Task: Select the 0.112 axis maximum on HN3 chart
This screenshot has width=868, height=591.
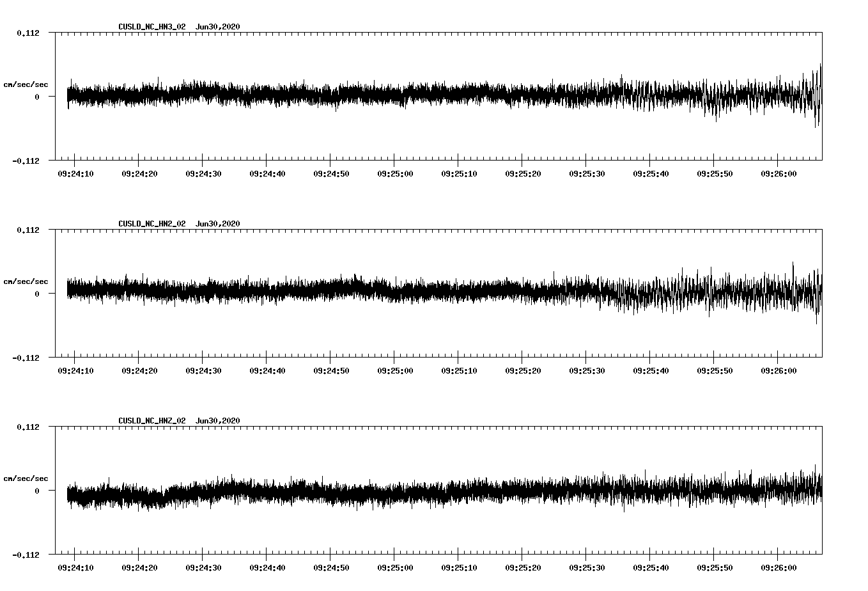Action: click(x=28, y=33)
